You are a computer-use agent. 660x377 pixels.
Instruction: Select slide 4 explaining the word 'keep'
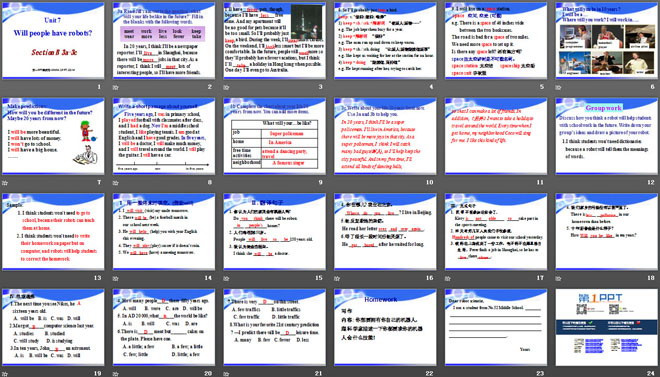tap(385, 41)
